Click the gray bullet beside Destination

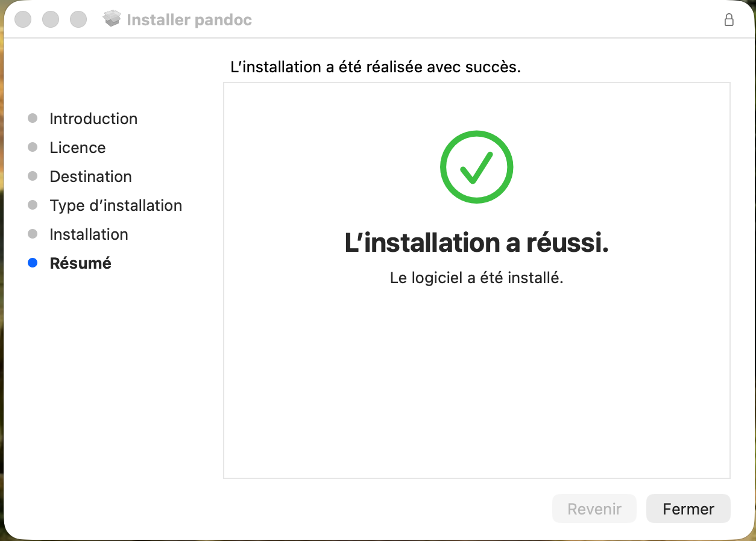(x=33, y=177)
